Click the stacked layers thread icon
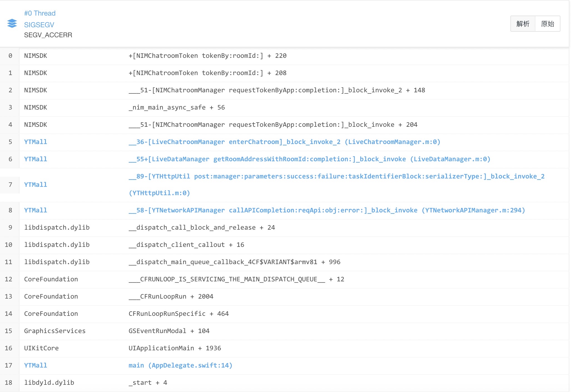The width and height of the screenshot is (571, 392). (12, 23)
